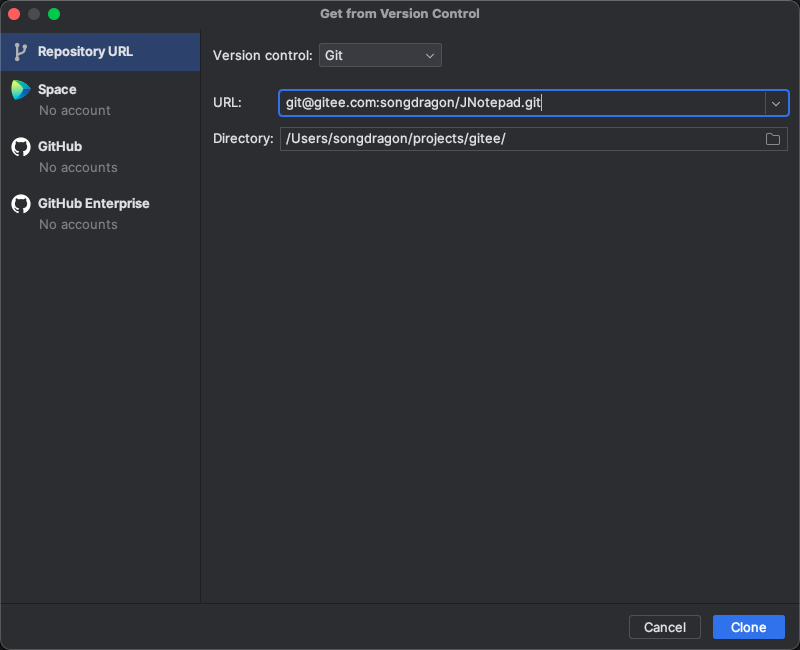Switch to the Space section

pyautogui.click(x=57, y=90)
